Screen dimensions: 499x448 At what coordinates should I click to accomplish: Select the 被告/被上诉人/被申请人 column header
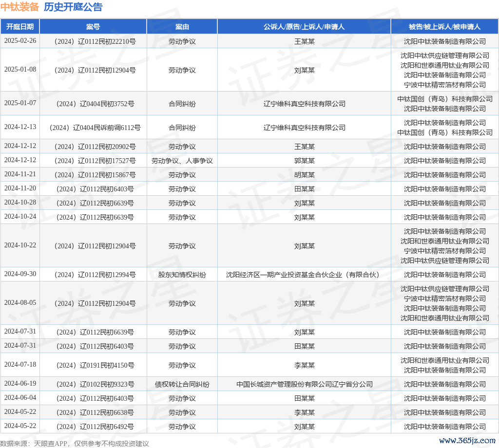444,27
